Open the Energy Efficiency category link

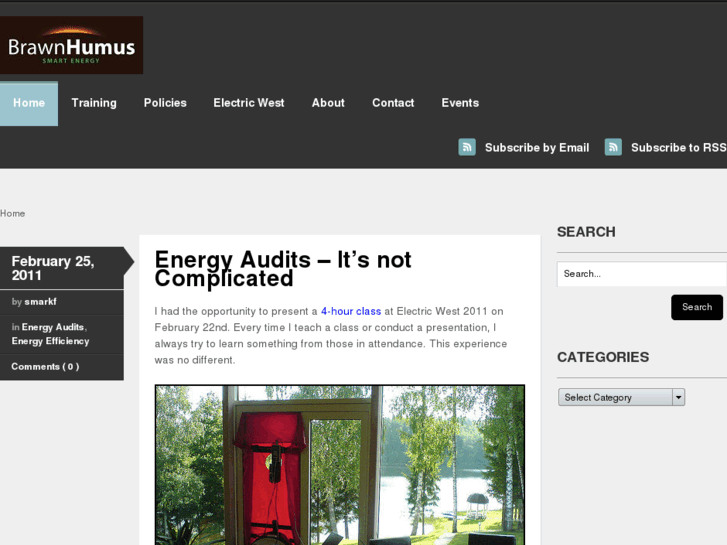click(x=50, y=341)
